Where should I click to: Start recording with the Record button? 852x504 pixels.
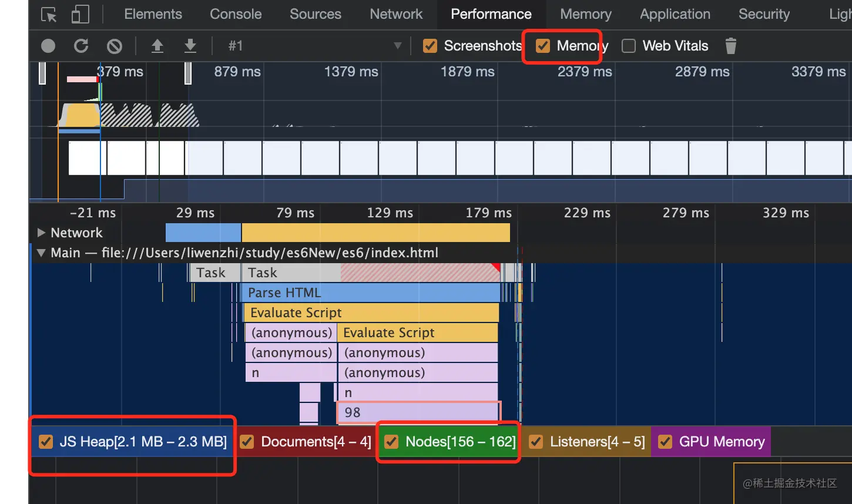click(x=48, y=46)
